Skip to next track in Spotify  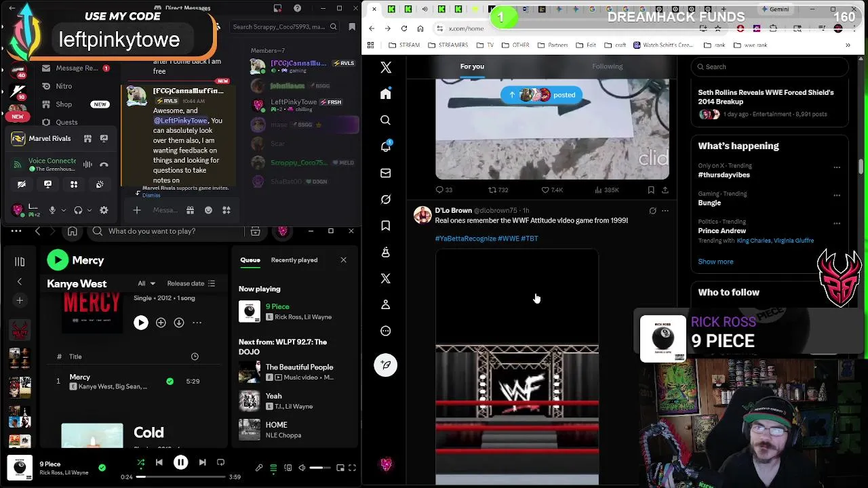[202, 462]
